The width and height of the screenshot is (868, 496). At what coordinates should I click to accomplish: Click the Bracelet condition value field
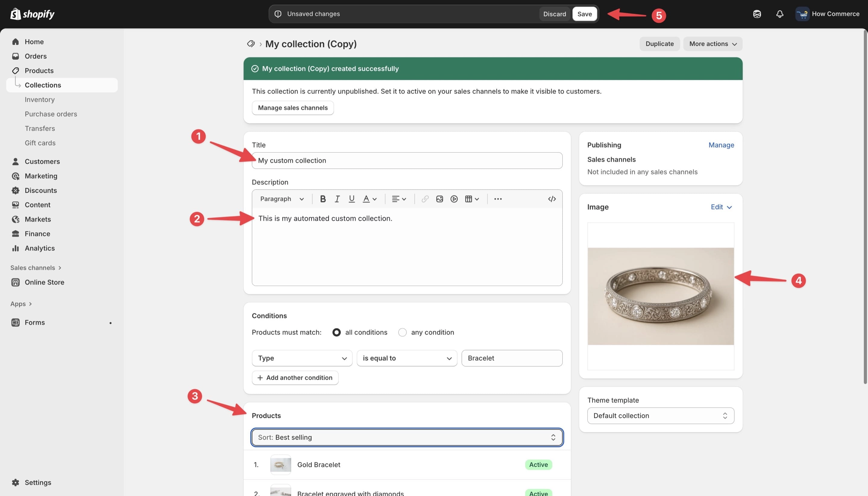pos(512,358)
